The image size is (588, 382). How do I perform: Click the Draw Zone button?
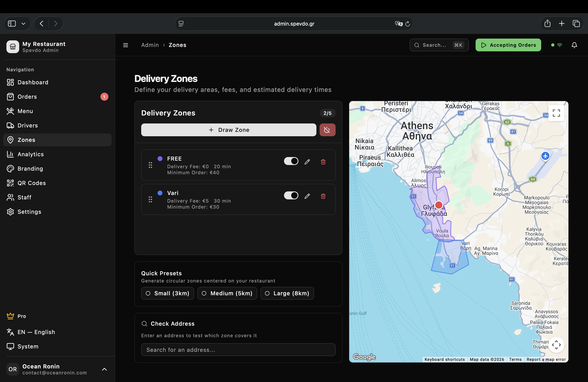pos(228,130)
